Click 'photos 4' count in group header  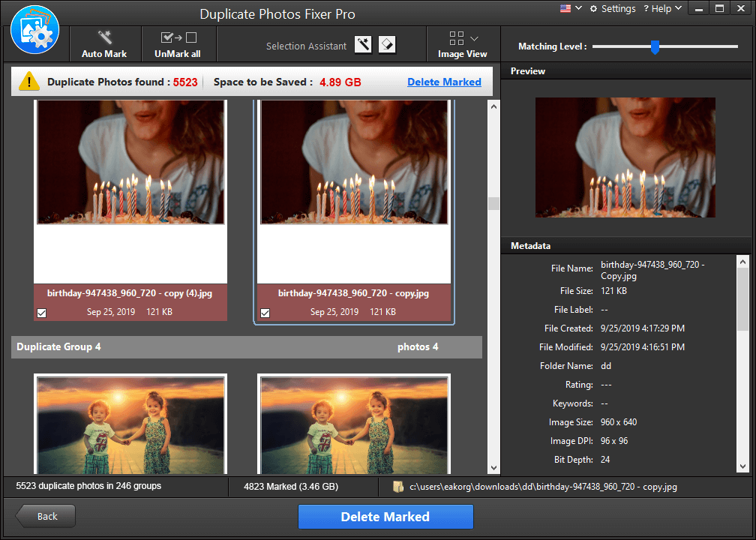418,347
